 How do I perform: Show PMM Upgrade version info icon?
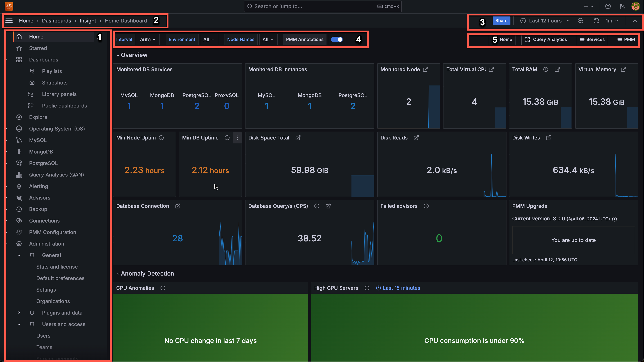[x=614, y=219]
